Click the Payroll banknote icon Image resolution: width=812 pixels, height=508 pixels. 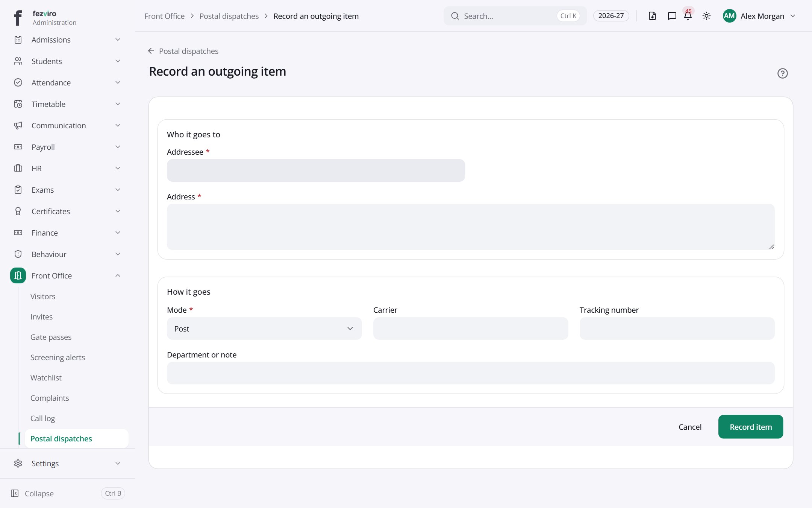pos(18,147)
